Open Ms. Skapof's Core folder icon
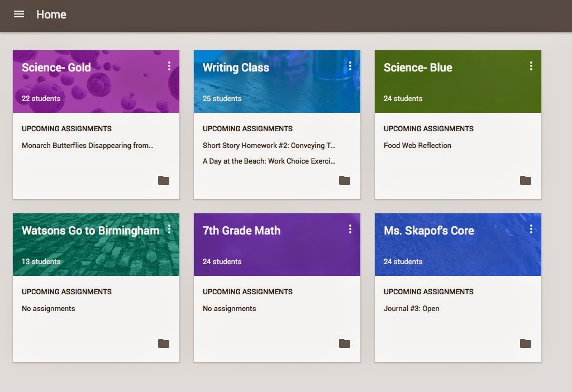The image size is (572, 392). click(x=526, y=343)
